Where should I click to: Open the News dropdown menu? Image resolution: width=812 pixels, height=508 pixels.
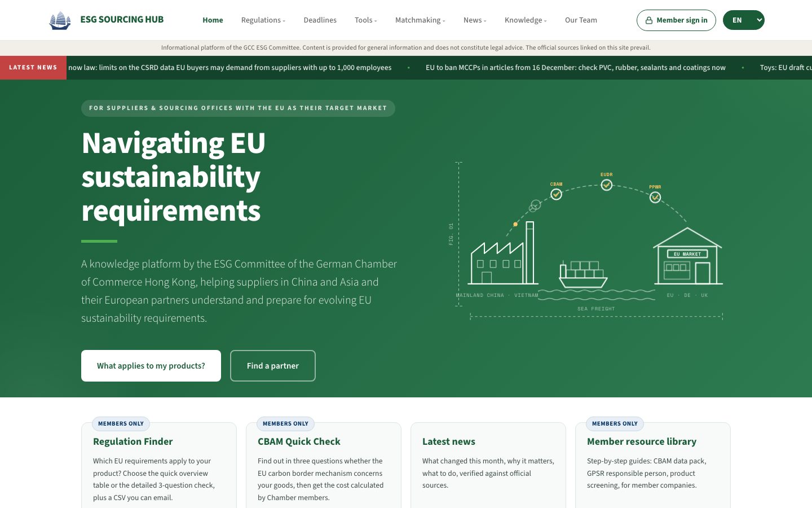coord(475,20)
